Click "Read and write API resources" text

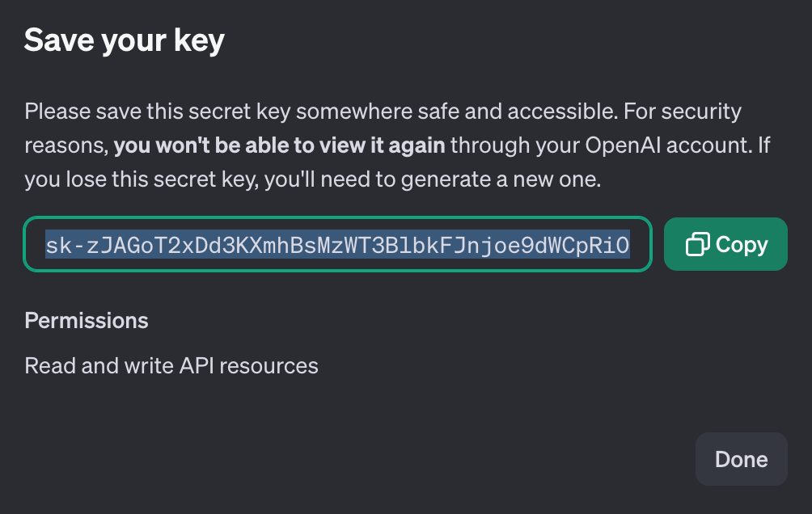[x=171, y=366]
